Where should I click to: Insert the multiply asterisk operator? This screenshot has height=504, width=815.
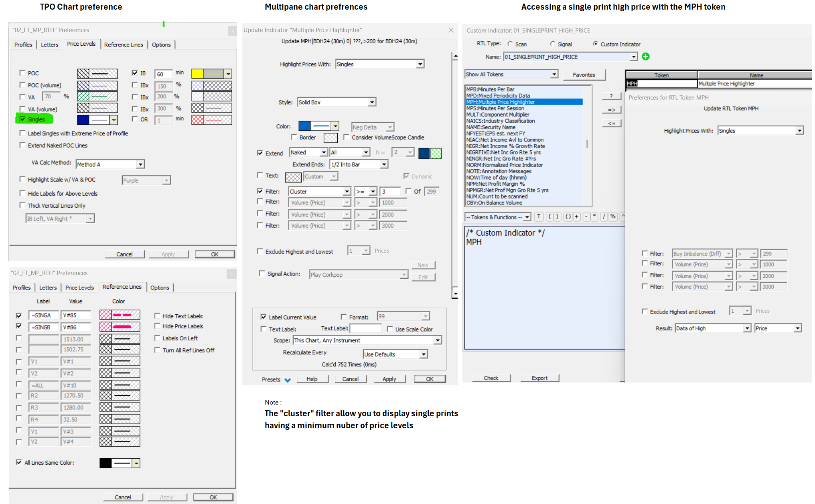pyautogui.click(x=594, y=217)
